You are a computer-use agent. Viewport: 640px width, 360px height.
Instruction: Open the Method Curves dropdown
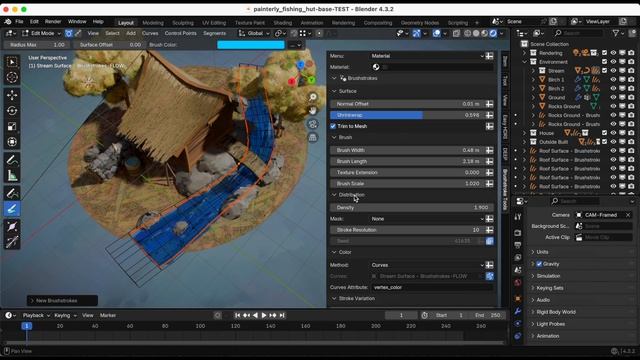click(x=427, y=265)
